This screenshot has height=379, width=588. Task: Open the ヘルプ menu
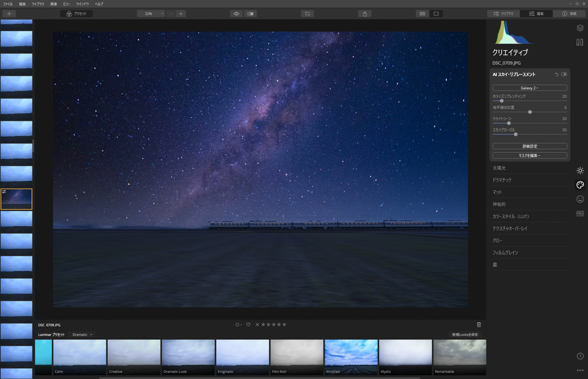click(x=99, y=4)
